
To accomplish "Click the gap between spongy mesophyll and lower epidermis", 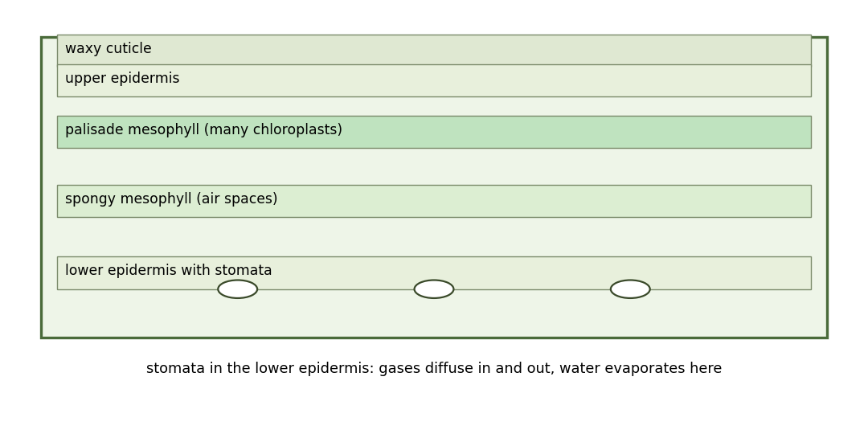I will (x=434, y=237).
